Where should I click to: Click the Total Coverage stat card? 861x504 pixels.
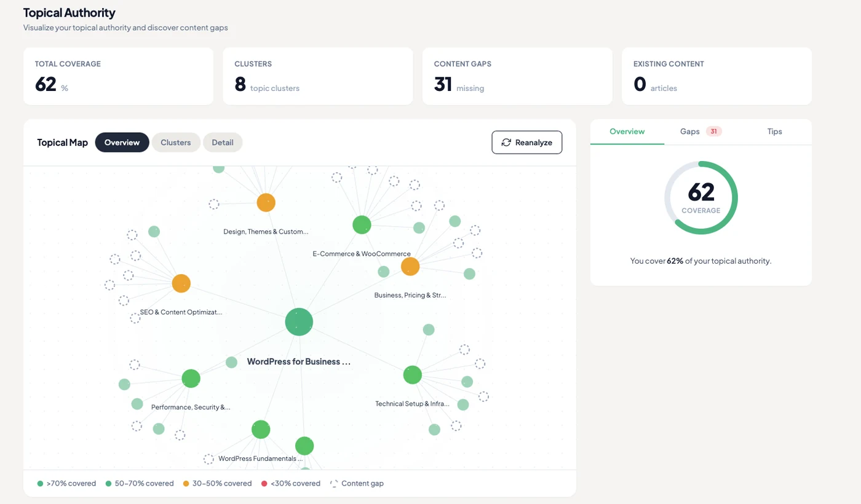pyautogui.click(x=119, y=76)
